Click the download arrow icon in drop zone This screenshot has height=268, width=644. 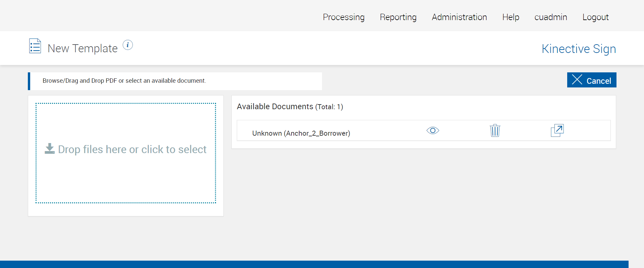[50, 149]
